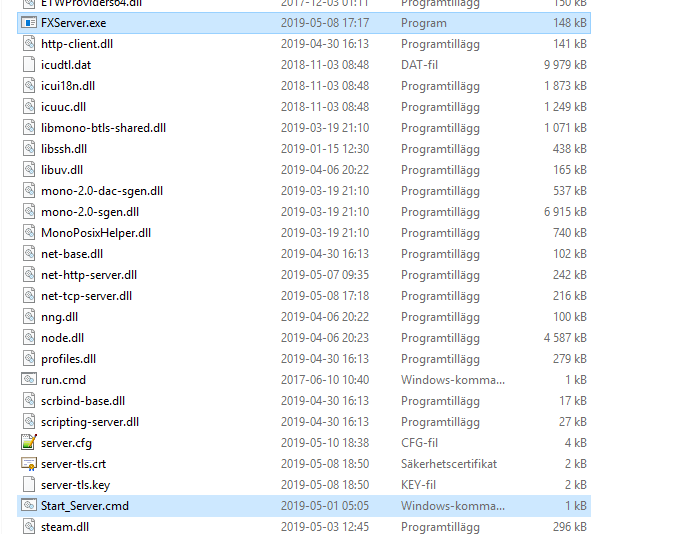Select the file name libmono-btls-shared.dll
Viewport: 679px width, 534px height.
pyautogui.click(x=103, y=128)
